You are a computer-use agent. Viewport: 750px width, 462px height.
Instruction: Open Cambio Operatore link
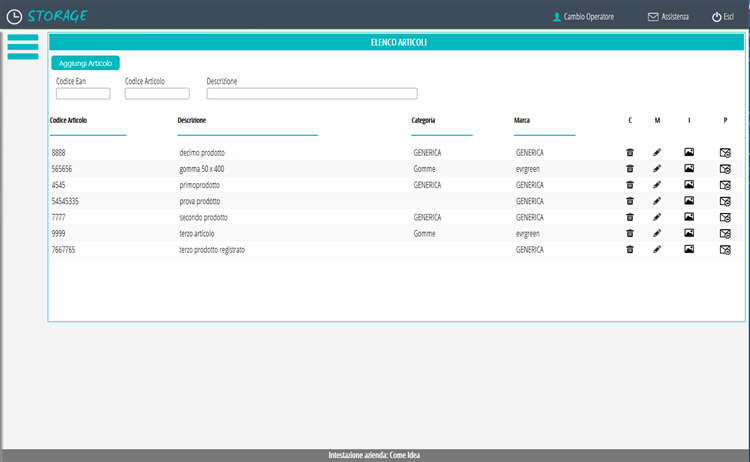click(x=583, y=17)
